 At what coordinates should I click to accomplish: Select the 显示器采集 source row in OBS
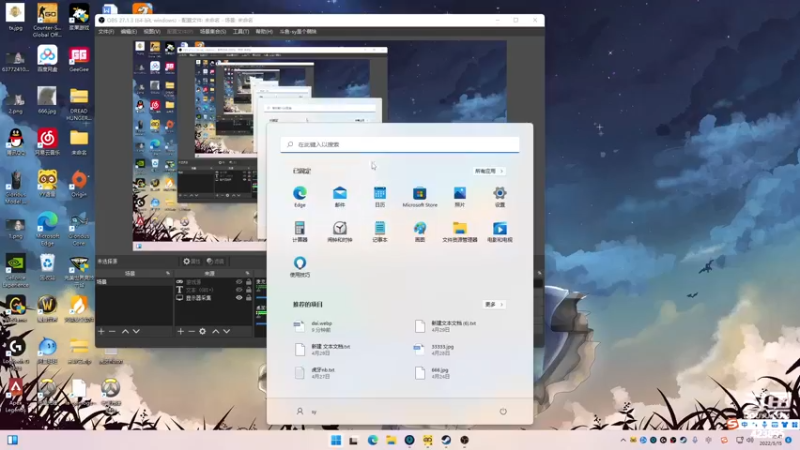click(214, 297)
